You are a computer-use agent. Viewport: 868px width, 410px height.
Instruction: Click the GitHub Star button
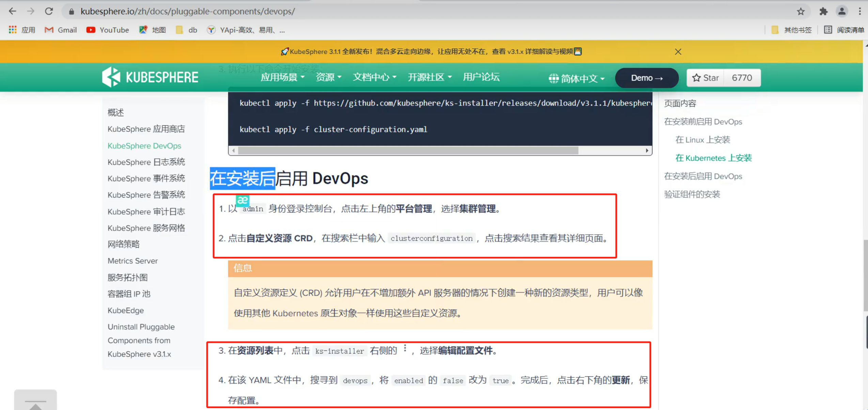706,78
